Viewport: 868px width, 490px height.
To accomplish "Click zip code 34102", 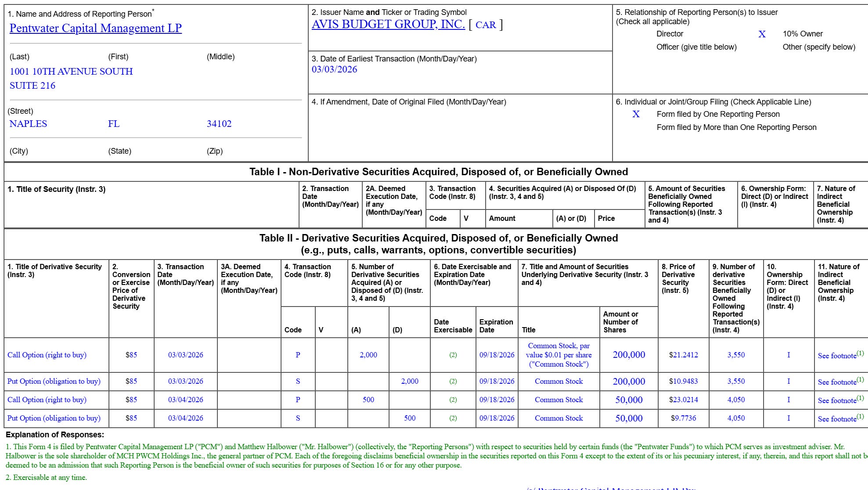I will click(219, 124).
